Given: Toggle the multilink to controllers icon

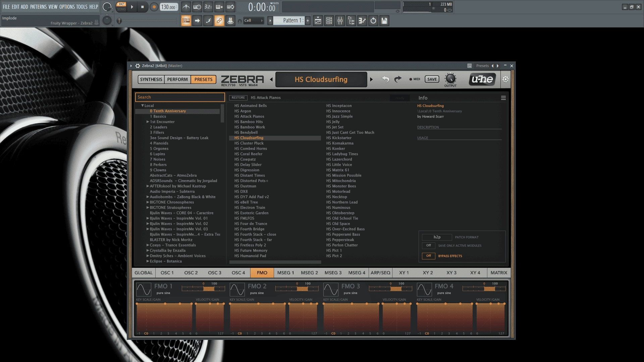Looking at the screenshot, I should [219, 21].
